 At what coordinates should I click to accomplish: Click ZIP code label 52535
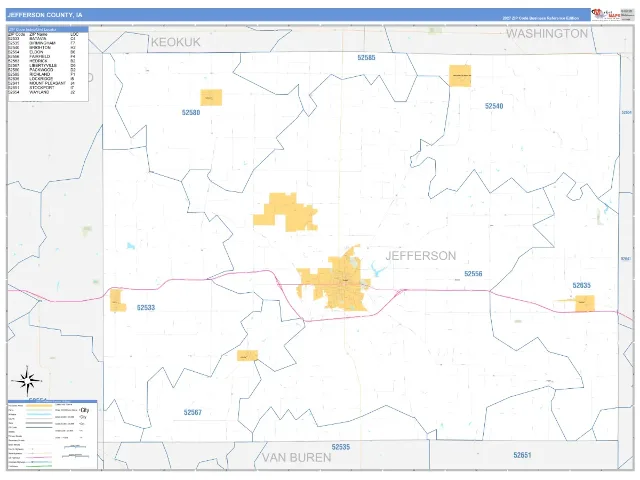341,447
